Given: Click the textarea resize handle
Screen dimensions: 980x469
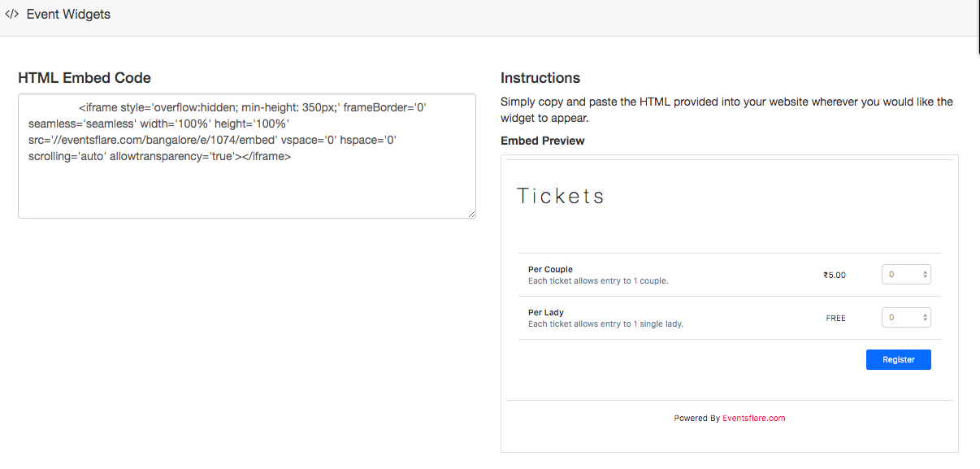Looking at the screenshot, I should 470,212.
